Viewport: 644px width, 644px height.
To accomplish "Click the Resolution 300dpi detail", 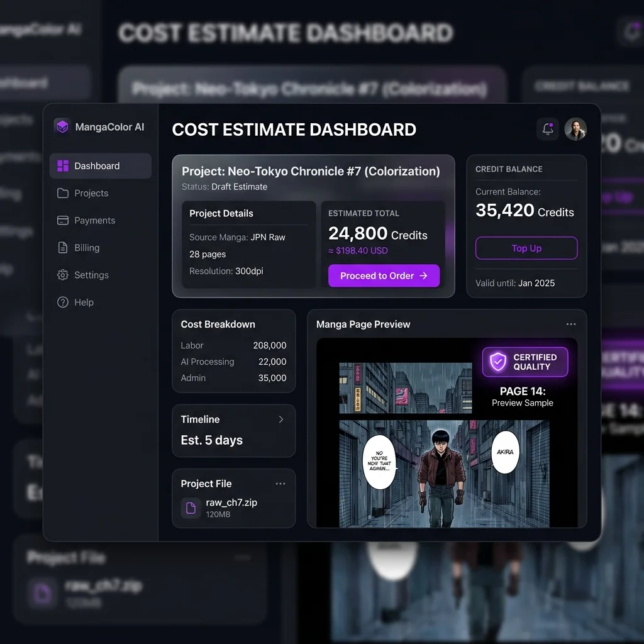I will point(226,271).
